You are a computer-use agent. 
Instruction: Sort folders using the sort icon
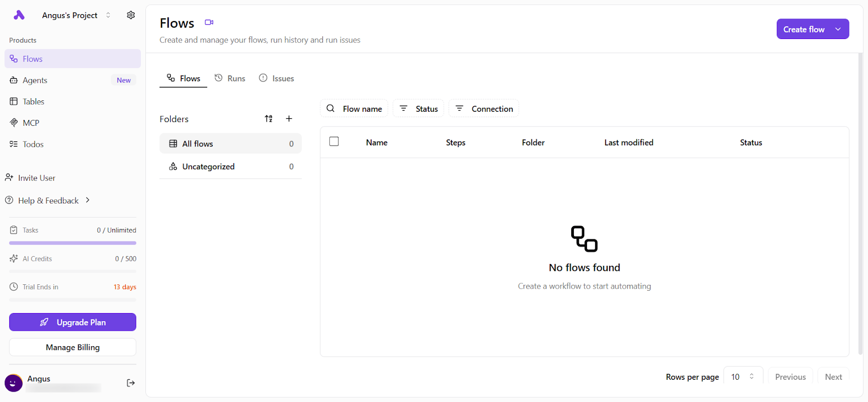point(269,119)
